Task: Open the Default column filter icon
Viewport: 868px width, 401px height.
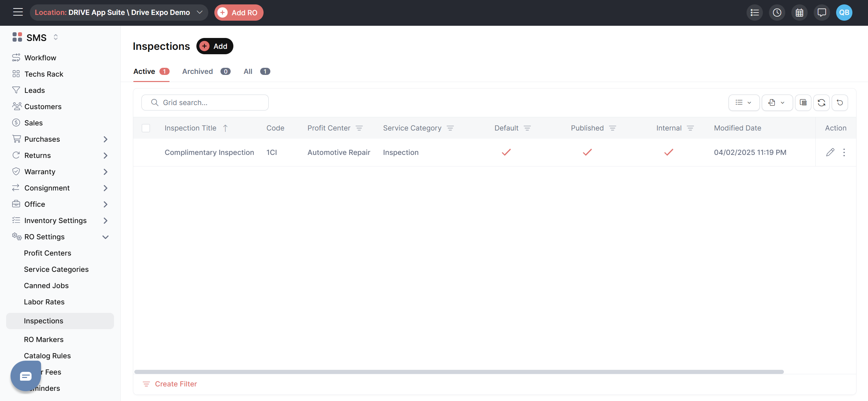Action: 527,128
